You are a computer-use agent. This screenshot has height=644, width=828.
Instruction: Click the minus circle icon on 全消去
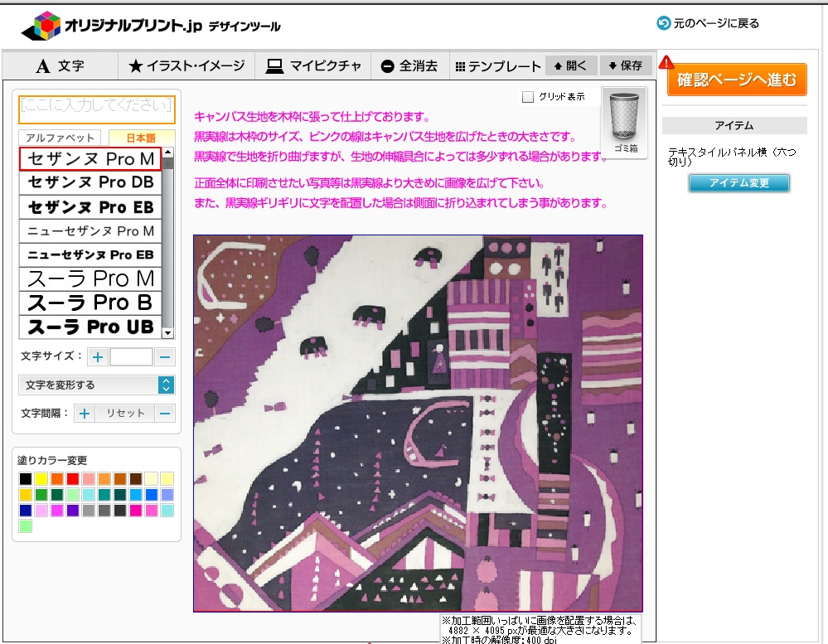(388, 66)
